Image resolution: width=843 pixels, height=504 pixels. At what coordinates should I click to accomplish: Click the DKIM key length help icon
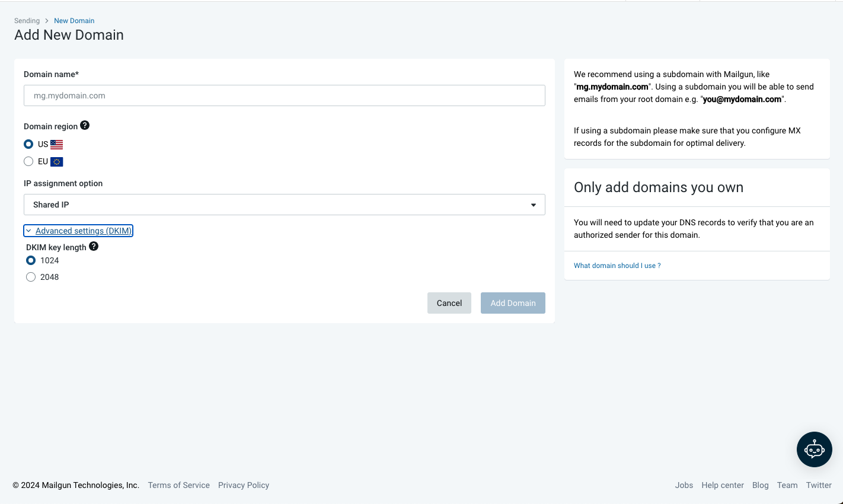click(94, 246)
